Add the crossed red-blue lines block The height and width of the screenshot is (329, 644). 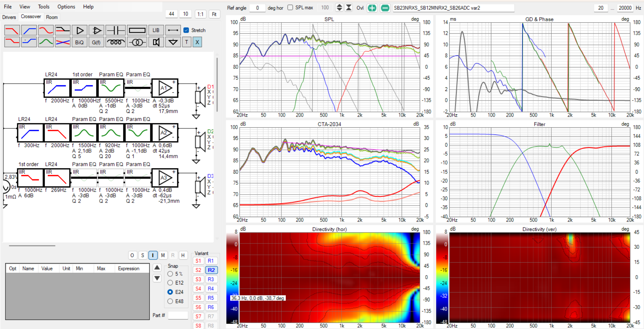click(x=63, y=42)
